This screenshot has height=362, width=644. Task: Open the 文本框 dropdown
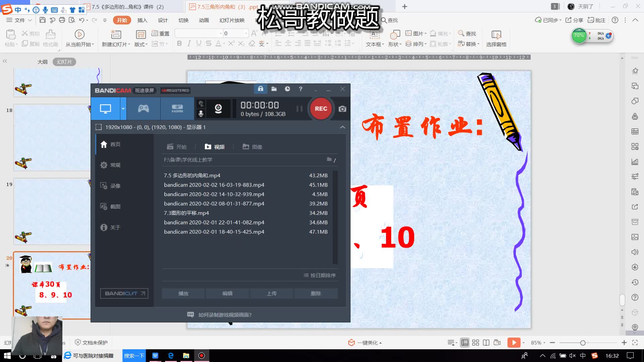click(375, 44)
